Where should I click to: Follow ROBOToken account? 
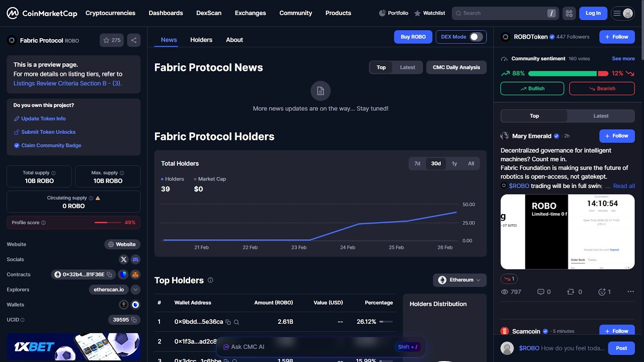tap(617, 37)
